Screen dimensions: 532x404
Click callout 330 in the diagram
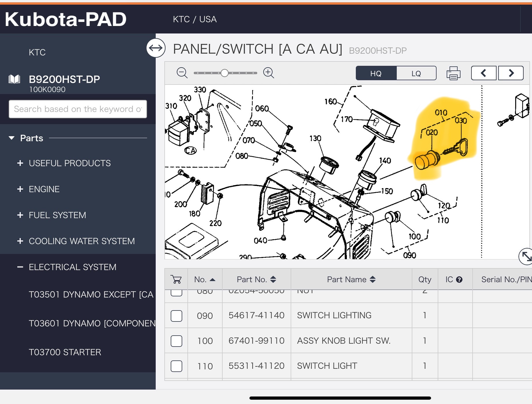pyautogui.click(x=200, y=89)
